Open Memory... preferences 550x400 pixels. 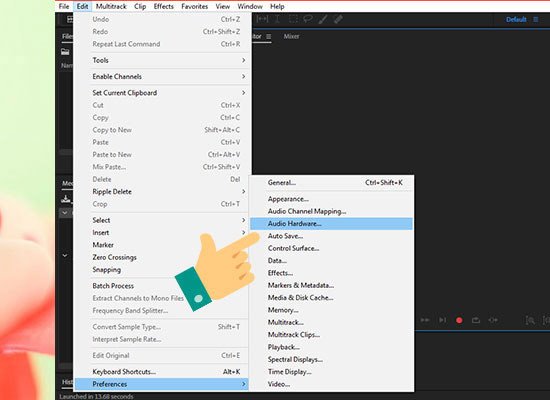(x=331, y=310)
